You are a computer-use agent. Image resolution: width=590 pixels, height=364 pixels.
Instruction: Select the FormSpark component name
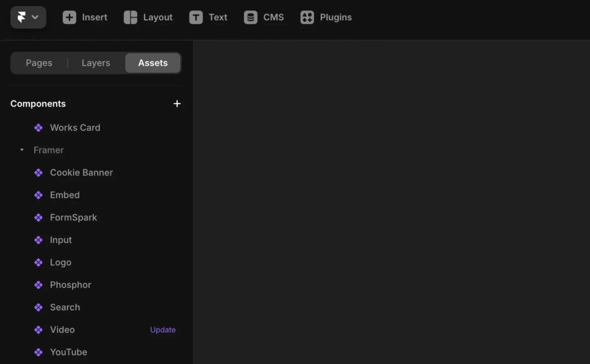[74, 218]
